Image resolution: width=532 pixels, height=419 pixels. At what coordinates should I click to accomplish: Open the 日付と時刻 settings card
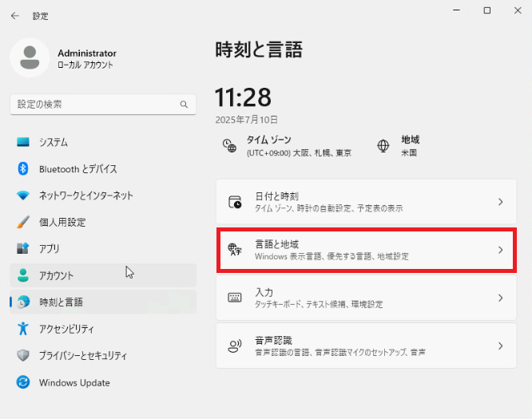click(367, 202)
